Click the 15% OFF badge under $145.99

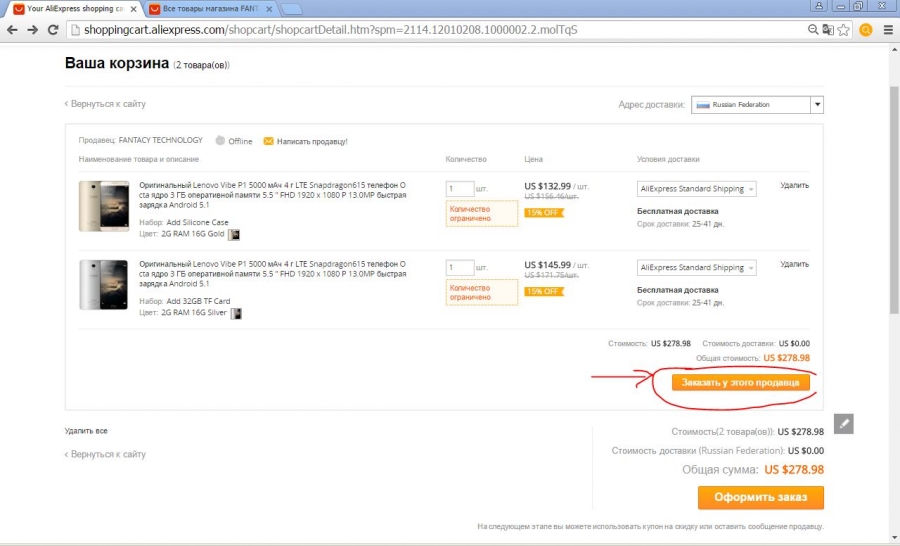544,292
